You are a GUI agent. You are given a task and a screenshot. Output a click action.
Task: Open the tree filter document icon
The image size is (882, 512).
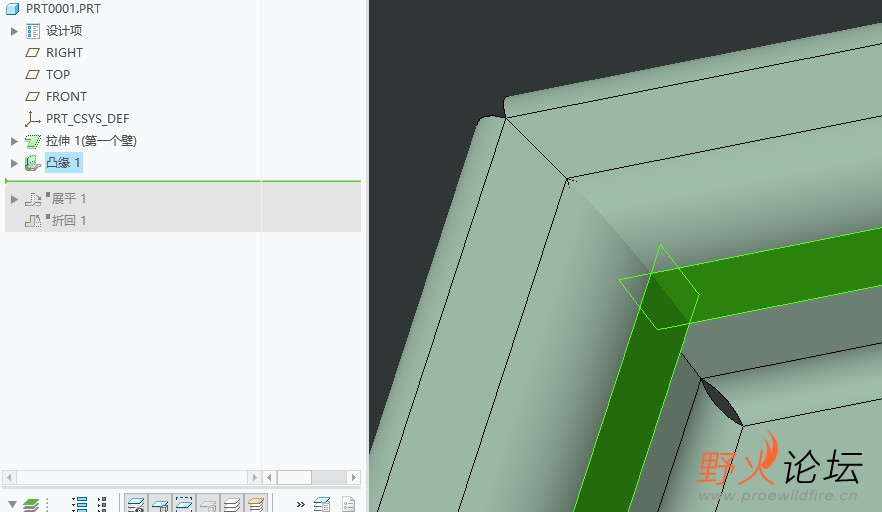point(348,504)
